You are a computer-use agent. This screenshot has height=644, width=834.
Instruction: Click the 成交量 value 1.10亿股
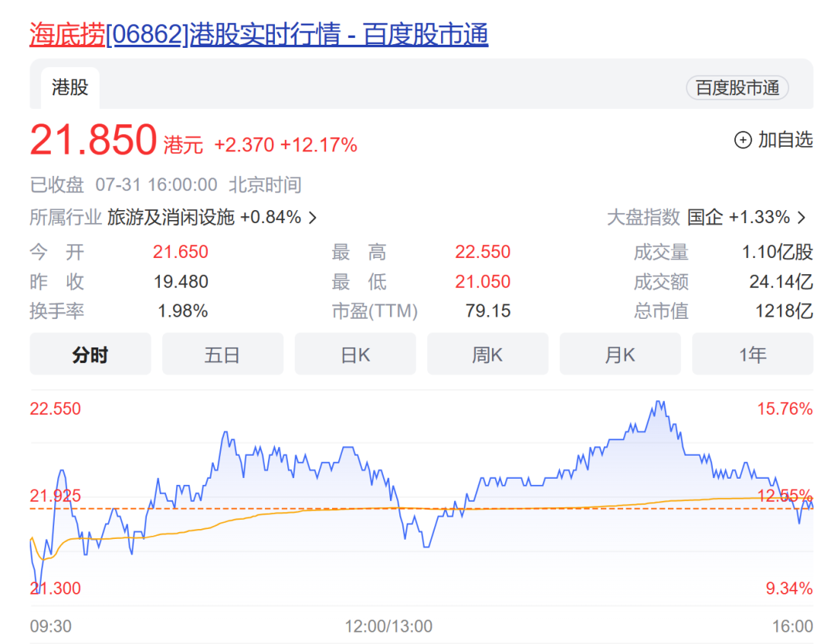pyautogui.click(x=777, y=252)
